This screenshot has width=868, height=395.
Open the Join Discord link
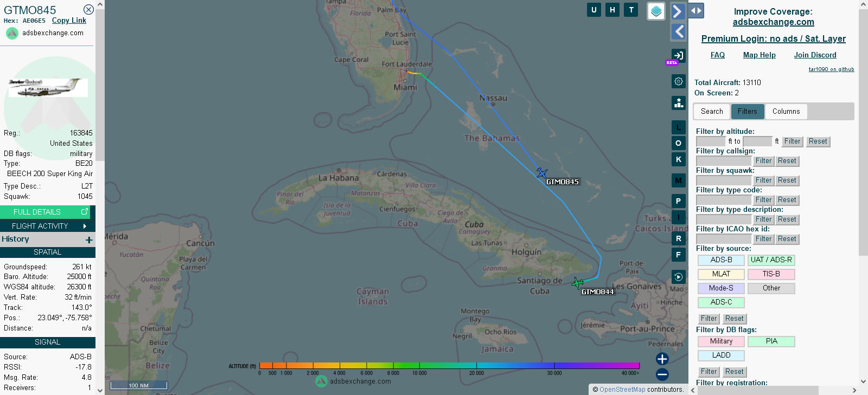click(x=815, y=55)
